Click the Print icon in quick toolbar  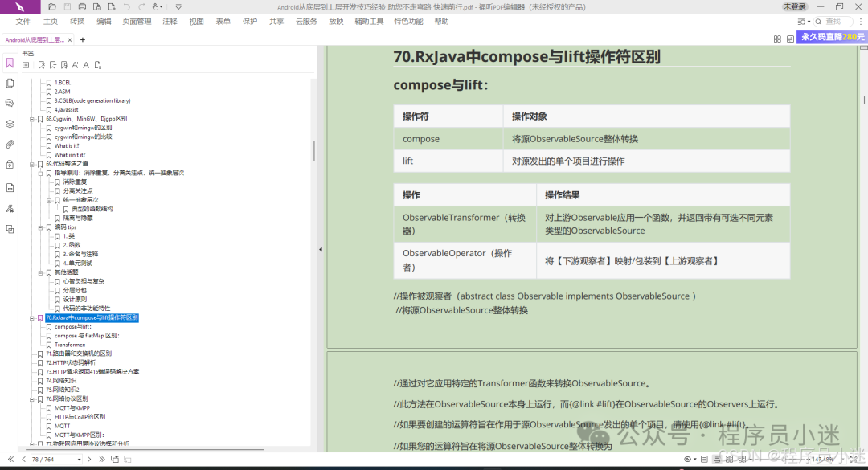82,7
